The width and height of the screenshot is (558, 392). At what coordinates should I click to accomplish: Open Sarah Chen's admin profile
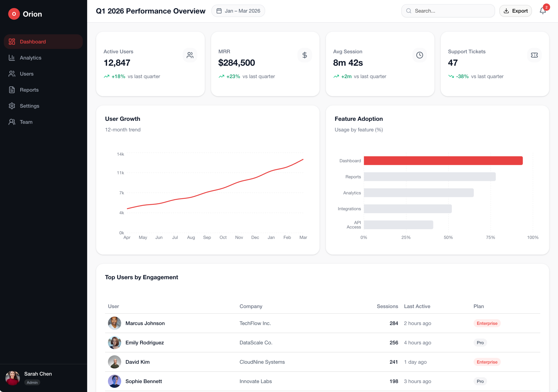click(32, 377)
